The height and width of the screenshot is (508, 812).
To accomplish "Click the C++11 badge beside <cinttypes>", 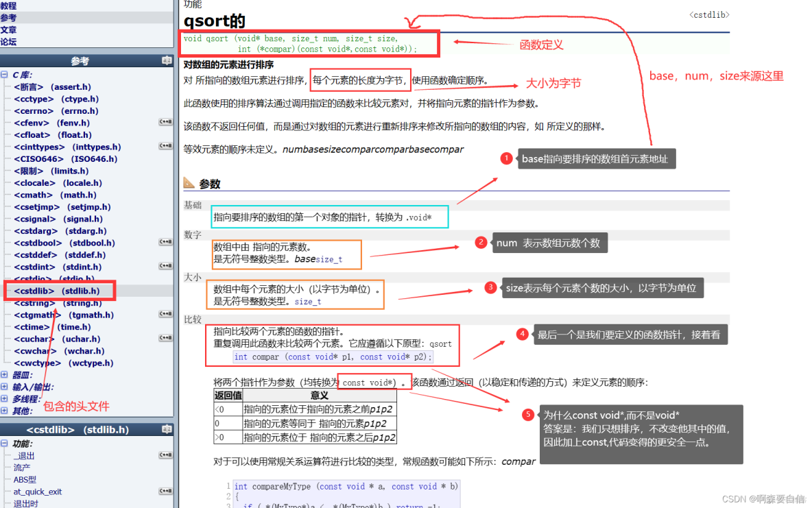I will (165, 147).
